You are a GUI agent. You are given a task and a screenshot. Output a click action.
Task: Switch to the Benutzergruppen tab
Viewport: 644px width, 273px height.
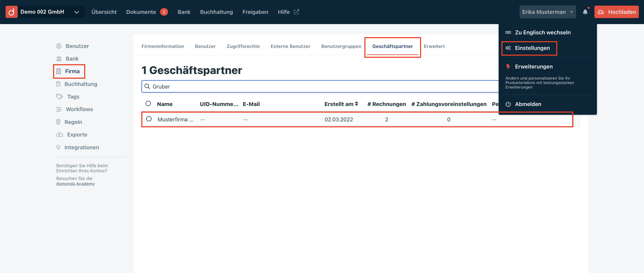click(x=341, y=46)
